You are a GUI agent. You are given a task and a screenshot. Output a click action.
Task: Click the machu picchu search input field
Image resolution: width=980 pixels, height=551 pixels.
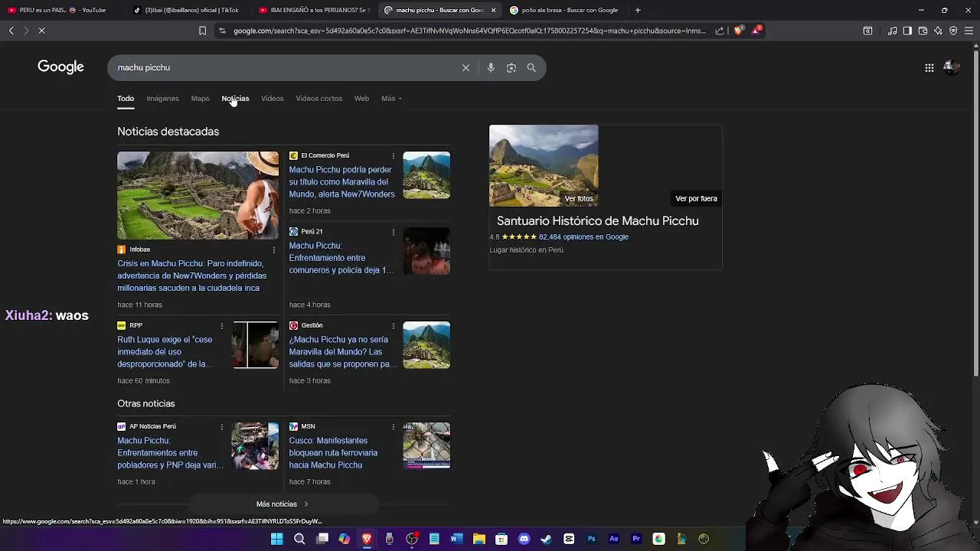(283, 67)
